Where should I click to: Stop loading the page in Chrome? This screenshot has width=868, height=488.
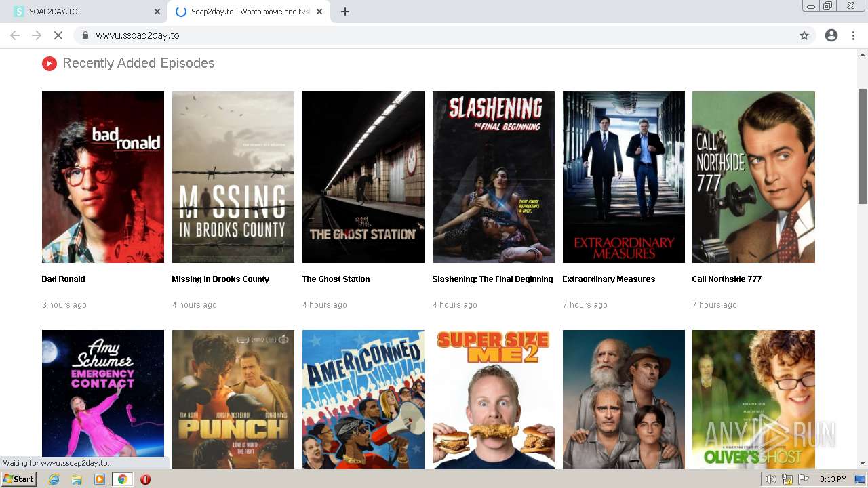[58, 35]
